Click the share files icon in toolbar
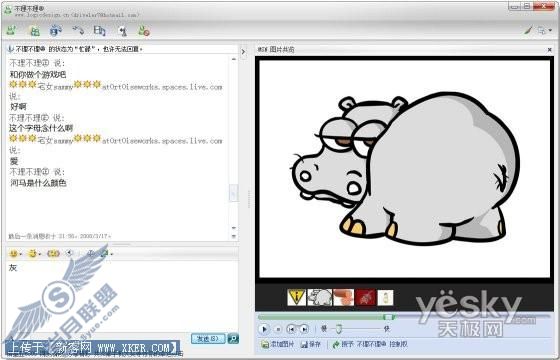The image size is (560, 360). tap(34, 31)
